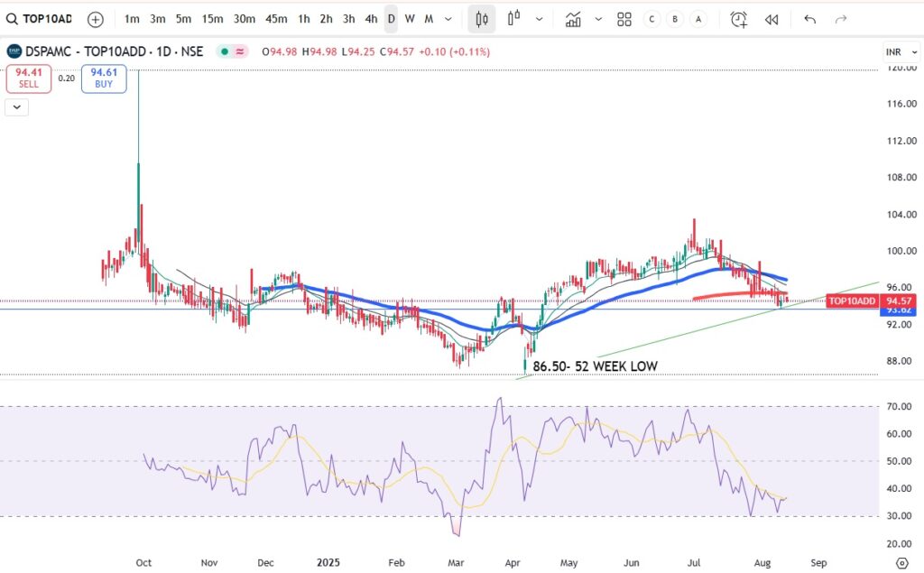
Task: Expand the collapsed legend chevron below SELL
Action: pyautogui.click(x=17, y=107)
